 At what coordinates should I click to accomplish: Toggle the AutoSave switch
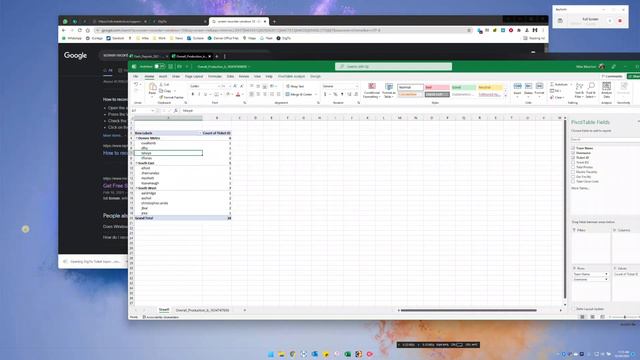(160, 66)
